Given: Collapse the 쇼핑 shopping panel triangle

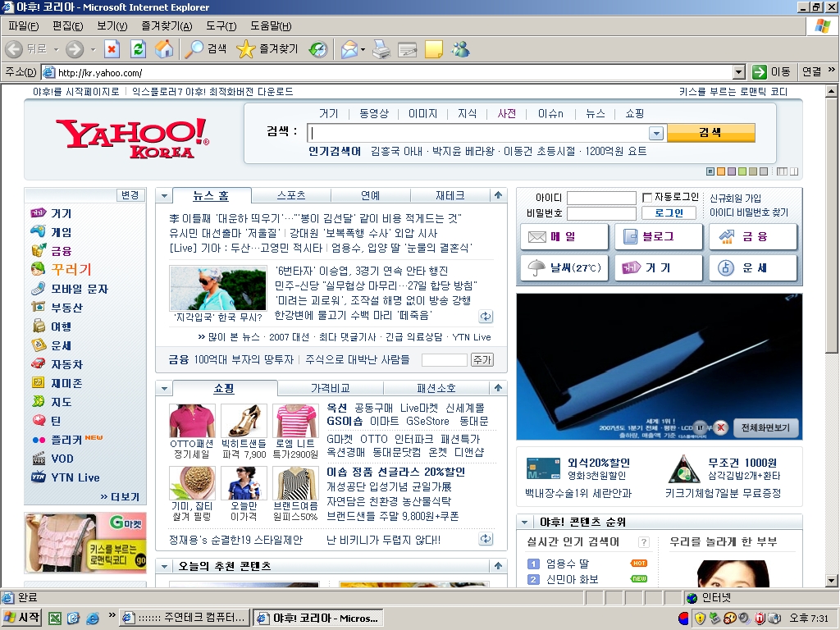Looking at the screenshot, I should pyautogui.click(x=164, y=388).
